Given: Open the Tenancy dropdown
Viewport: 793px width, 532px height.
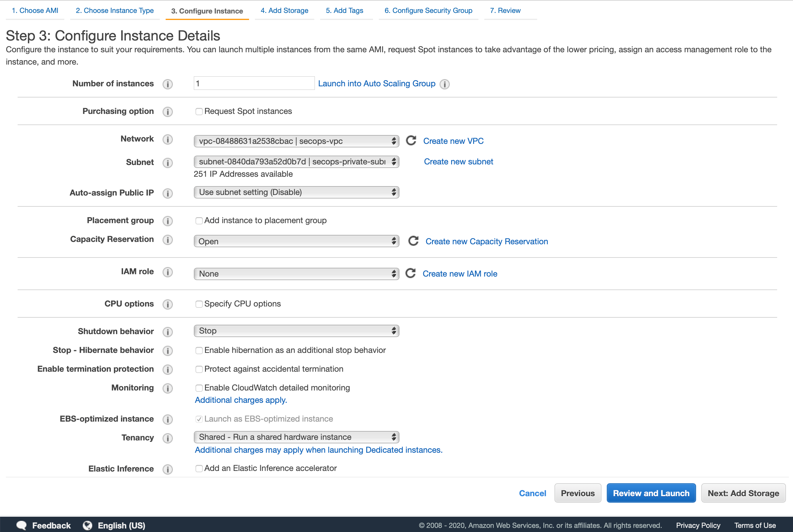Looking at the screenshot, I should [296, 437].
